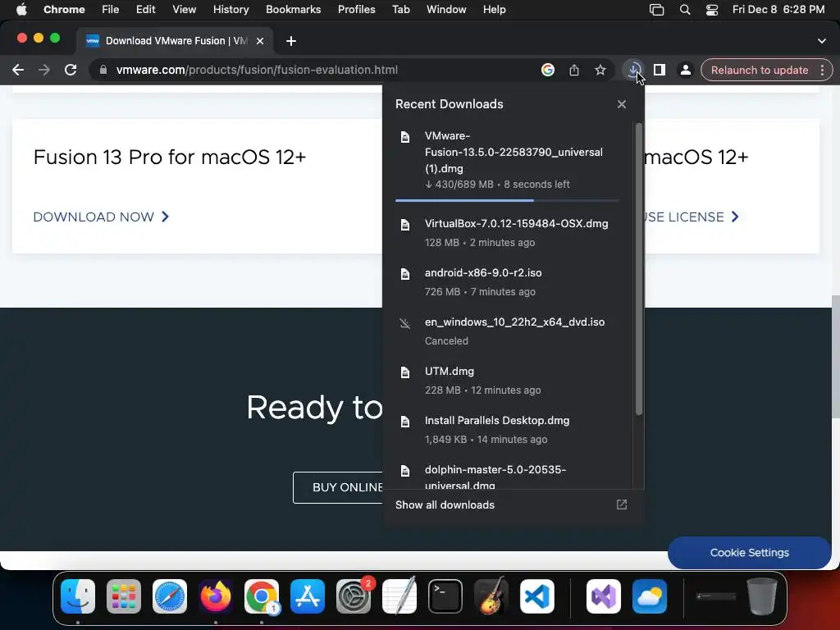Click the page vertical scrollbar
This screenshot has height=630, width=840.
tap(836, 356)
